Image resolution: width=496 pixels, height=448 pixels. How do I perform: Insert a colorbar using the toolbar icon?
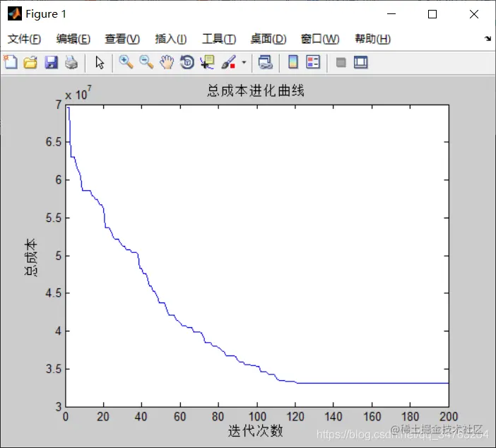pos(293,62)
